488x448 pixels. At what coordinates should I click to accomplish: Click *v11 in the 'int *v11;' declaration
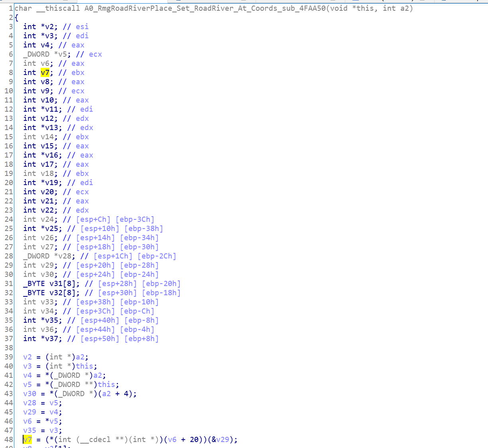click(49, 109)
